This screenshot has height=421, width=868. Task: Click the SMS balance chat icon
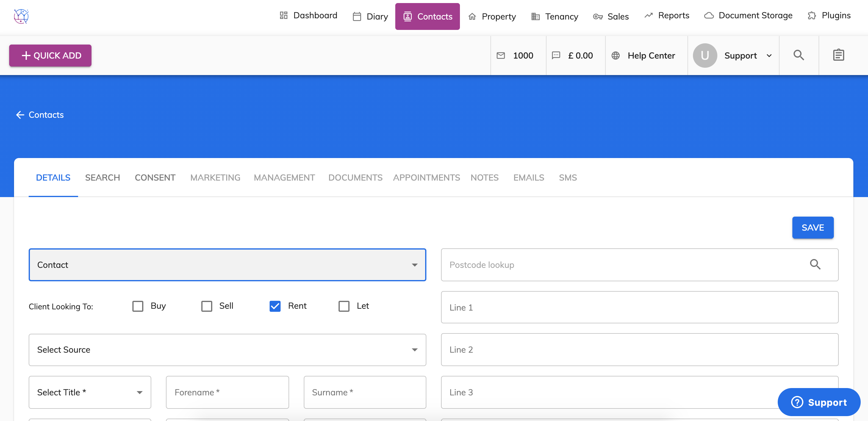tap(556, 55)
